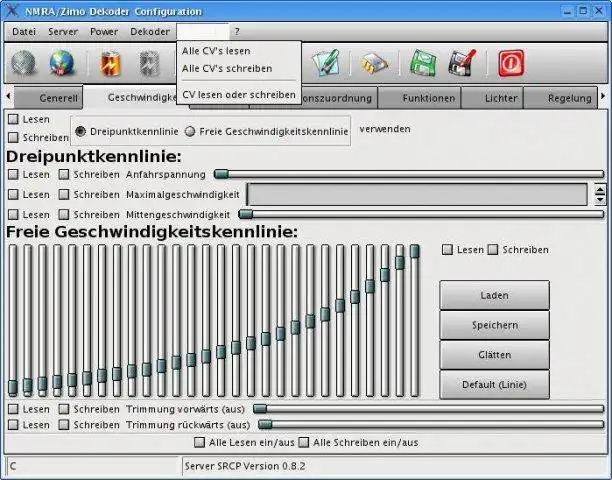Enable Schreiben for Mittengeschwindigkeit

click(64, 214)
